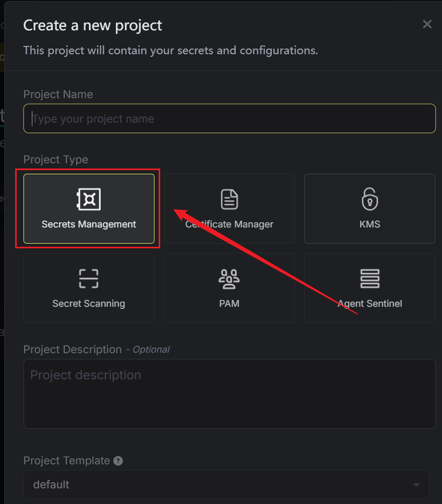The width and height of the screenshot is (442, 504).
Task: Click the Project Template label text
Action: 67,461
